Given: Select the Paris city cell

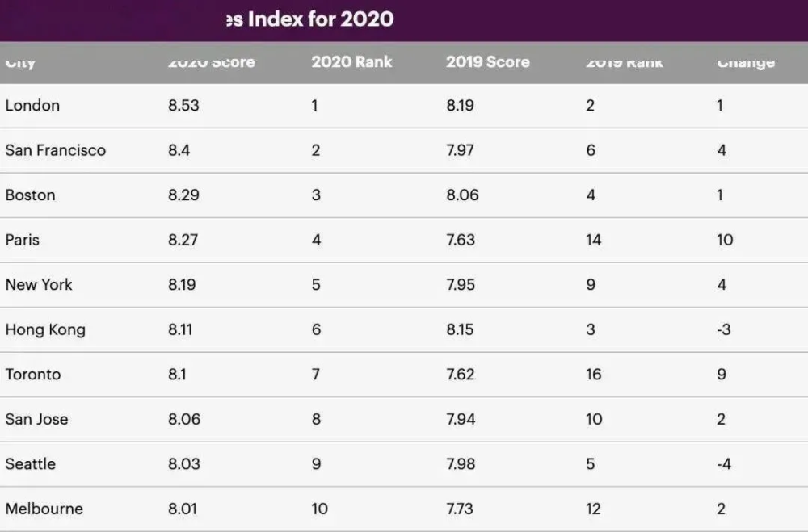Looking at the screenshot, I should click(x=22, y=240).
